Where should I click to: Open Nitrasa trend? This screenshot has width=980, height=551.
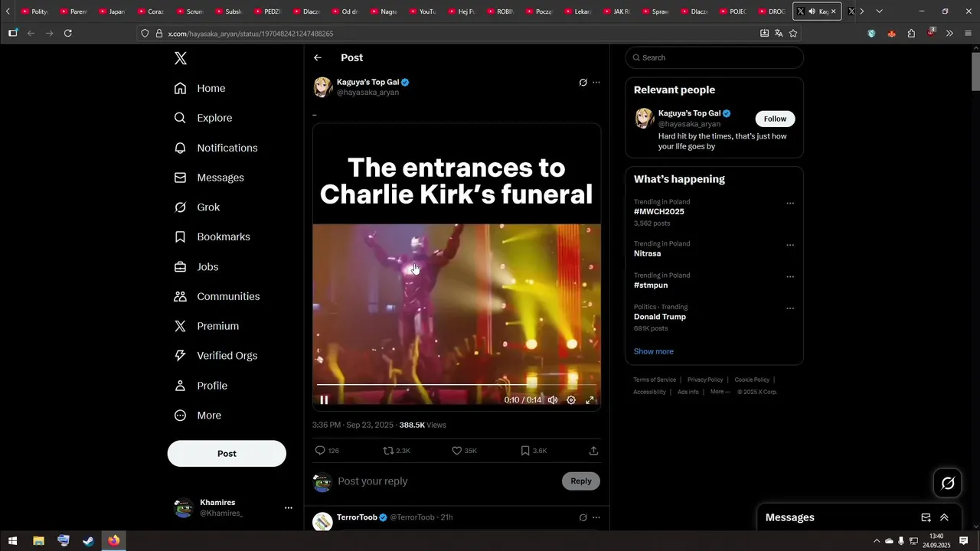coord(647,253)
